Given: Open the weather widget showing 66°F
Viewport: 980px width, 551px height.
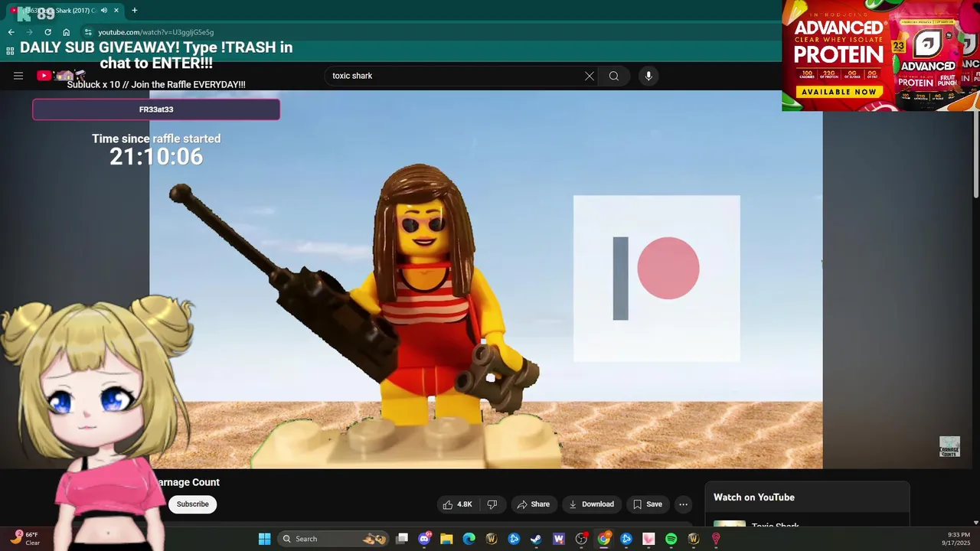Looking at the screenshot, I should pos(25,539).
